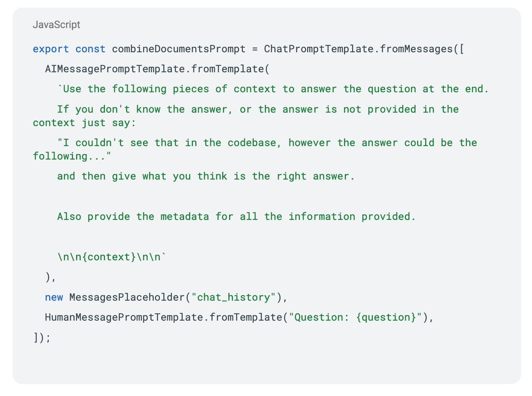532x396 pixels.
Task: Click the 'and then give what you think' line
Action: pyautogui.click(x=206, y=176)
